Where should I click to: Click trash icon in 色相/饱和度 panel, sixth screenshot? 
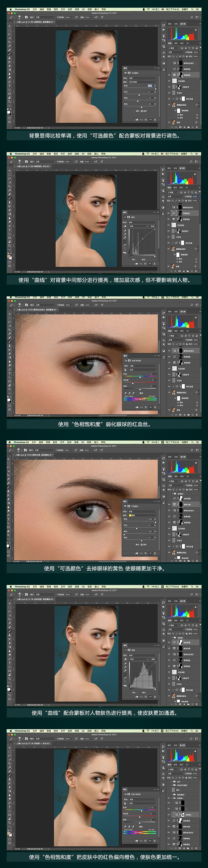pyautogui.click(x=155, y=841)
